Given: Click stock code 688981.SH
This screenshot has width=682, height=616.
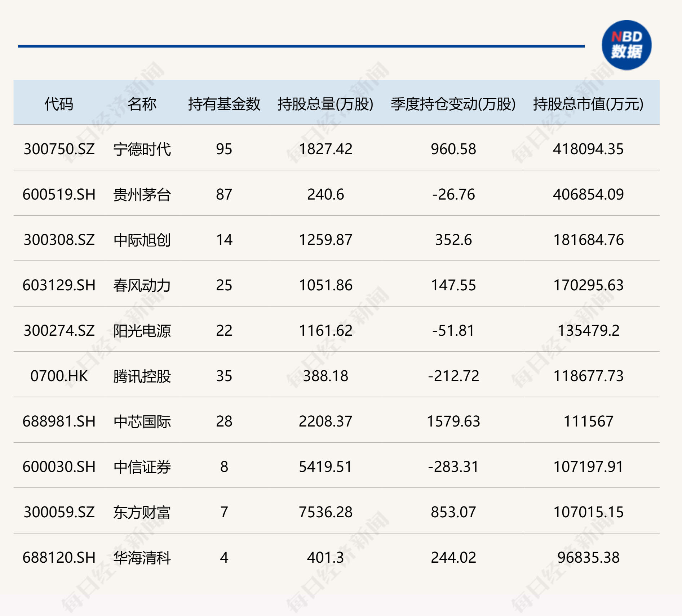Looking at the screenshot, I should pos(59,421).
